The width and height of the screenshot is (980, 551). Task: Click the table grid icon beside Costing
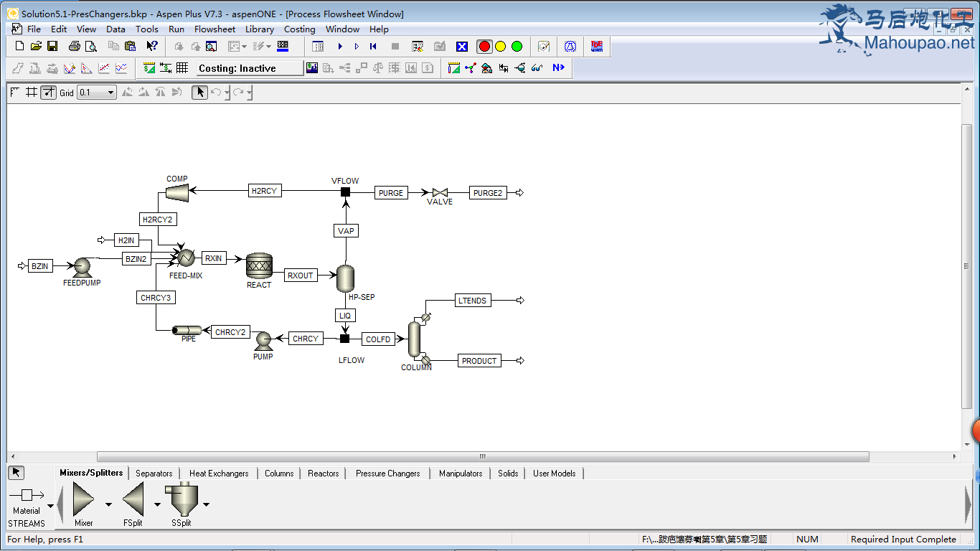pos(182,68)
